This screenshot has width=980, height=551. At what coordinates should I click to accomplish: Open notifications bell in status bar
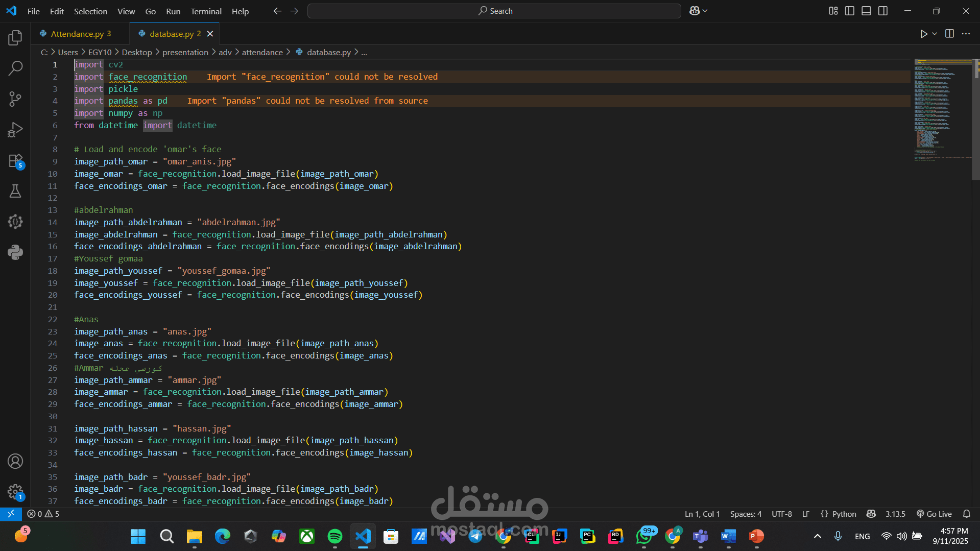(x=966, y=514)
